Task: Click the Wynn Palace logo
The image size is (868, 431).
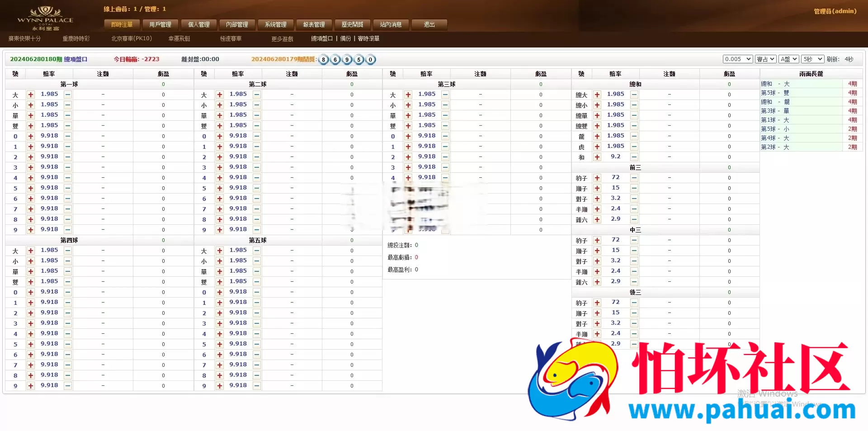Action: tap(45, 18)
